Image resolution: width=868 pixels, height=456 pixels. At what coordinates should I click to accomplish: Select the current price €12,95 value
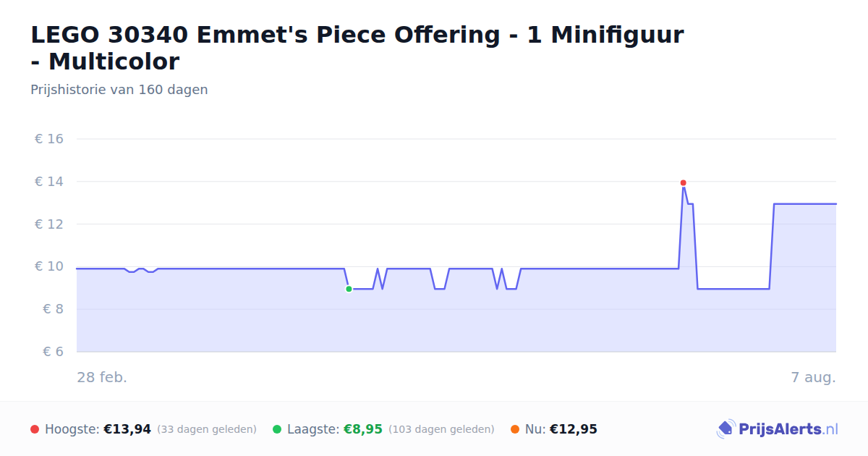pyautogui.click(x=574, y=429)
